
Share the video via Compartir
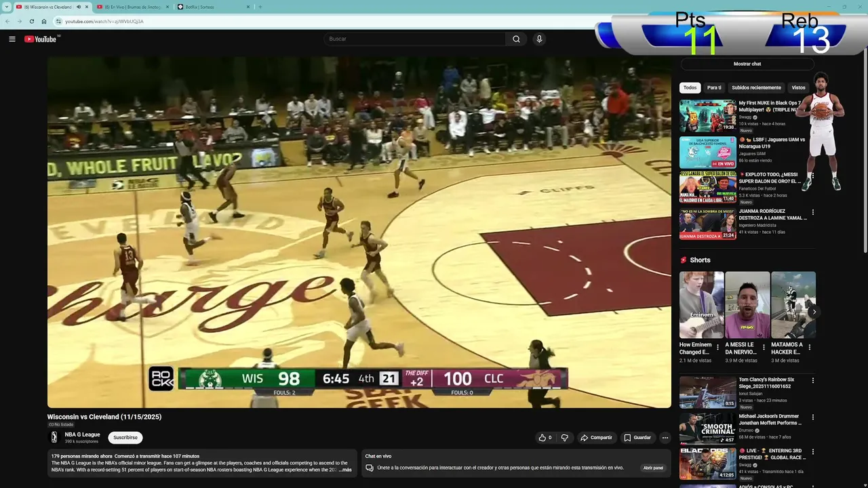(596, 438)
